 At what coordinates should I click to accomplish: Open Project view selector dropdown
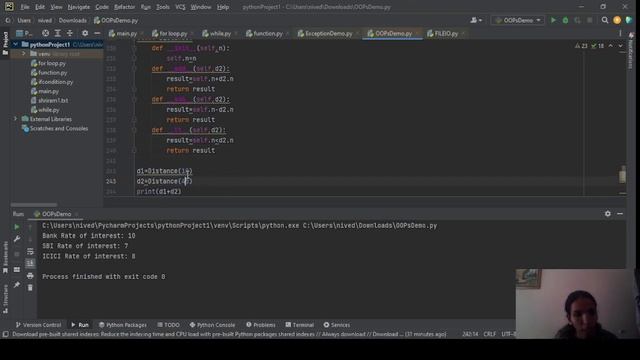pyautogui.click(x=24, y=33)
